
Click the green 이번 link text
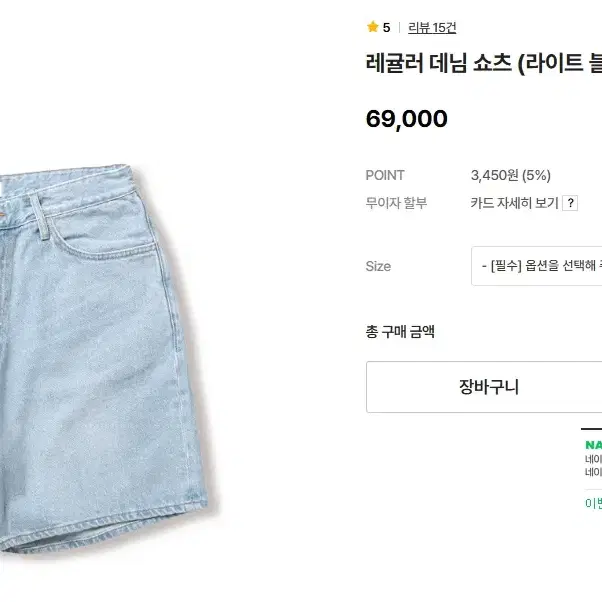pyautogui.click(x=594, y=503)
